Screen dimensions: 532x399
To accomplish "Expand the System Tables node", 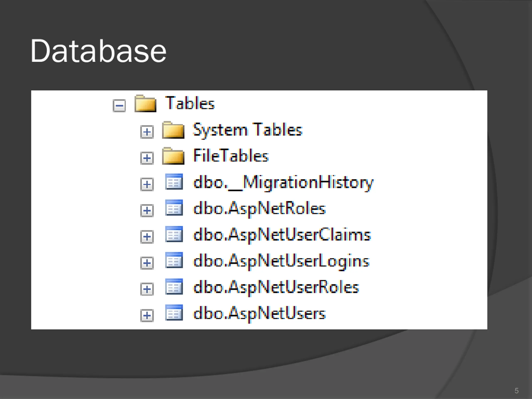I will 147,132.
